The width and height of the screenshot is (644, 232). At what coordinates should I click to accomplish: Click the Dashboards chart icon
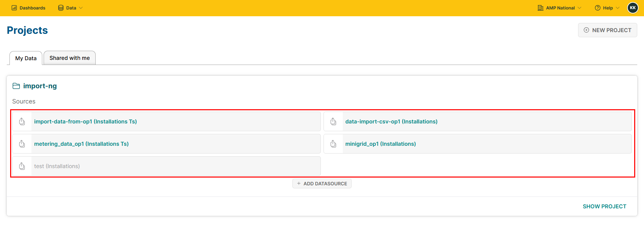tap(14, 8)
